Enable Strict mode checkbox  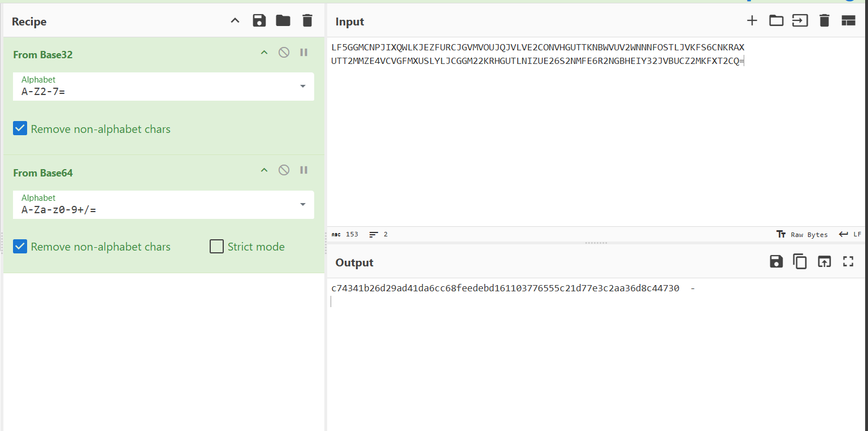point(216,247)
